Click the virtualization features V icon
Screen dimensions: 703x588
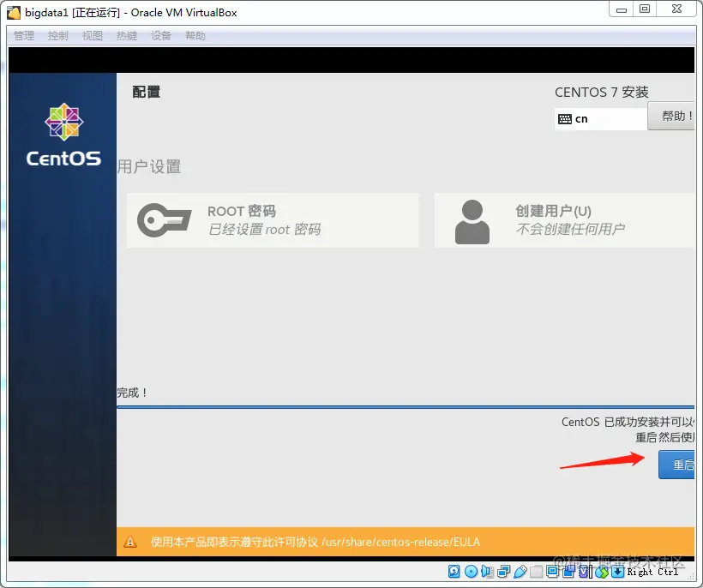click(584, 572)
